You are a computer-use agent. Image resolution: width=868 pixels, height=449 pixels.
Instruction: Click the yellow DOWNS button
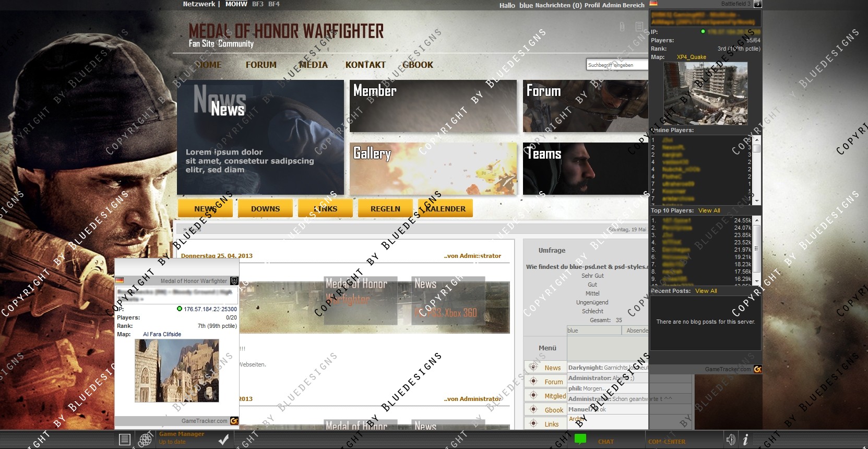[265, 208]
